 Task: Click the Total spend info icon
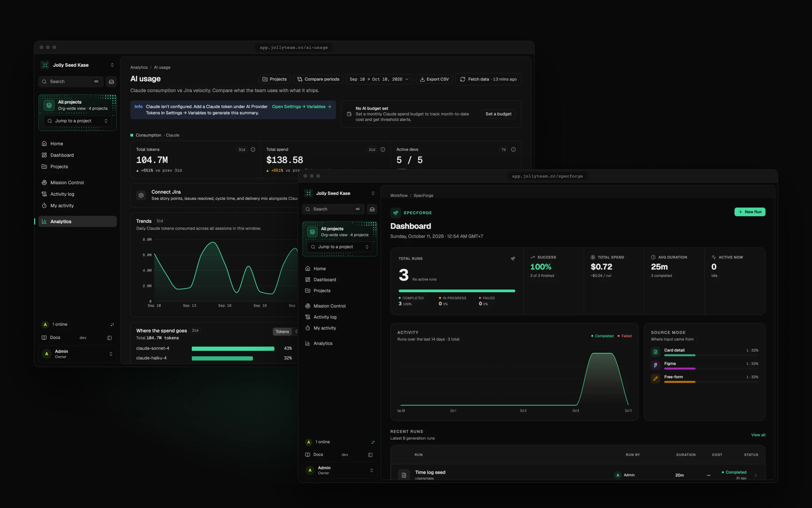click(x=383, y=149)
